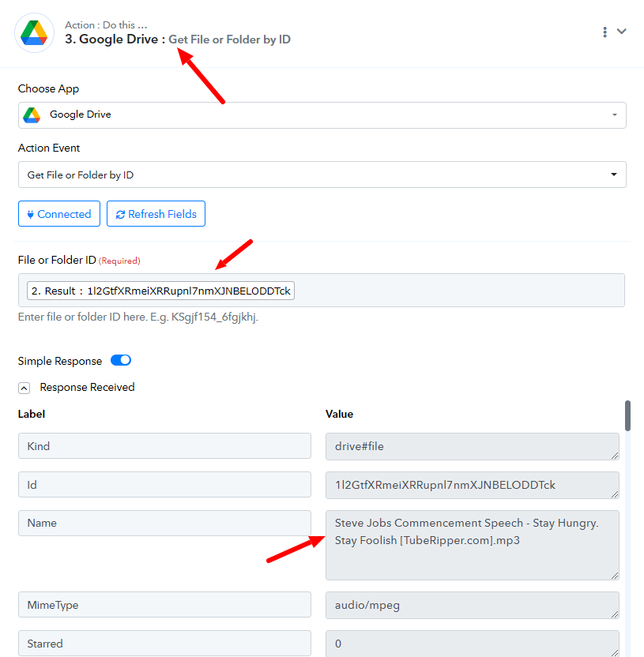This screenshot has width=644, height=657.
Task: Click the plug icon on Connected button
Action: coord(30,215)
